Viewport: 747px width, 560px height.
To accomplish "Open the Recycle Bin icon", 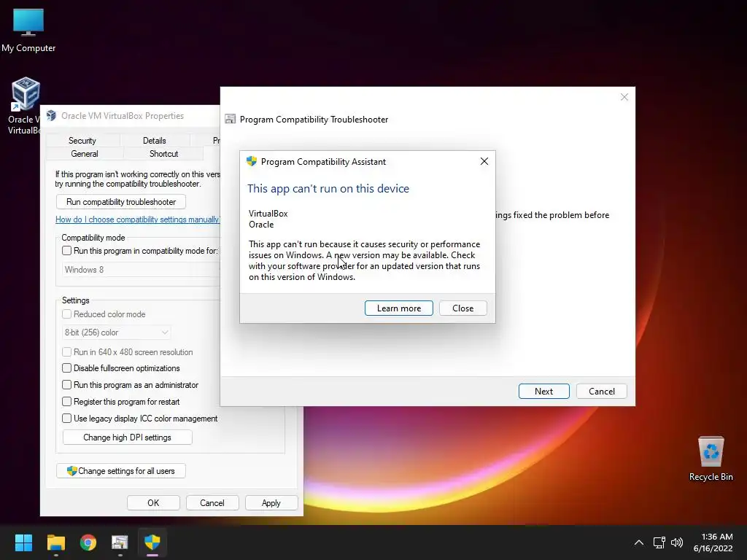I will point(711,459).
